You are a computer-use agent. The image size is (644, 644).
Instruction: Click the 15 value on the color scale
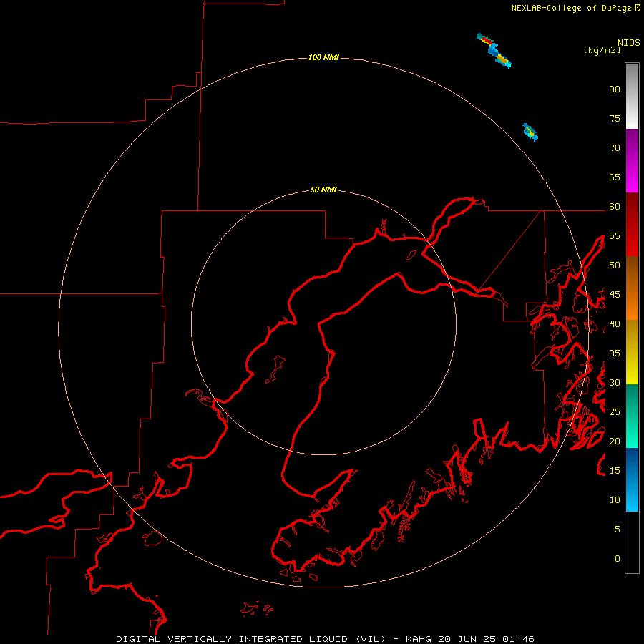point(615,470)
